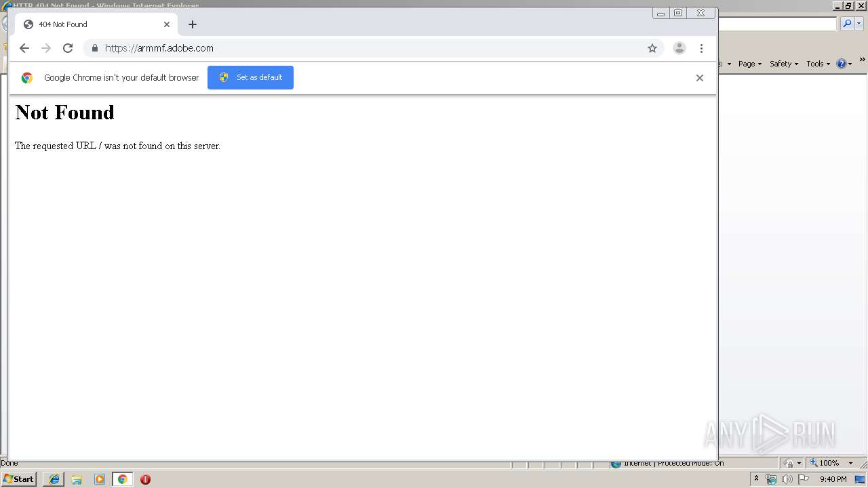Launch Windows Media Player from taskbar
Screen dimensions: 868x488
tap(100, 479)
